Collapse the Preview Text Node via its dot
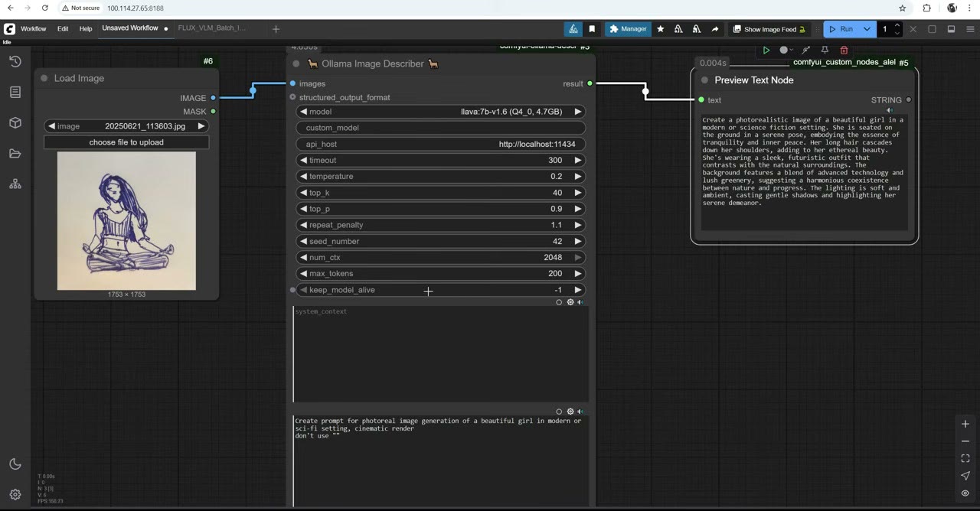This screenshot has width=980, height=511. click(705, 80)
